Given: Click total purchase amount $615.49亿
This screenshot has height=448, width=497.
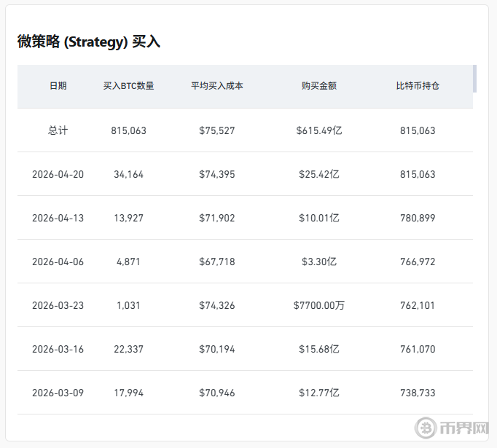Looking at the screenshot, I should (319, 130).
